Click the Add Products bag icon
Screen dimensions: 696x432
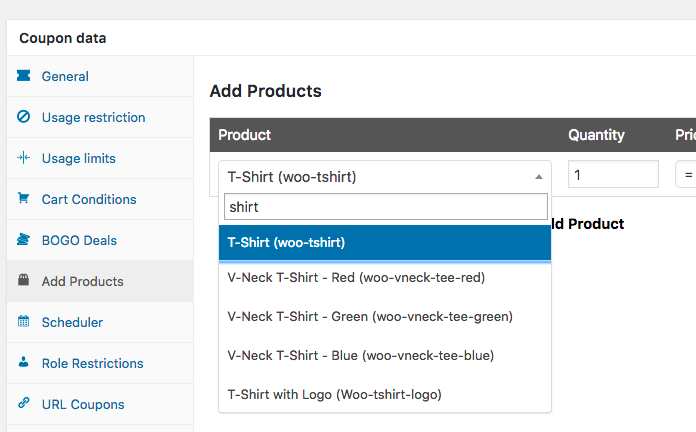pyautogui.click(x=23, y=281)
